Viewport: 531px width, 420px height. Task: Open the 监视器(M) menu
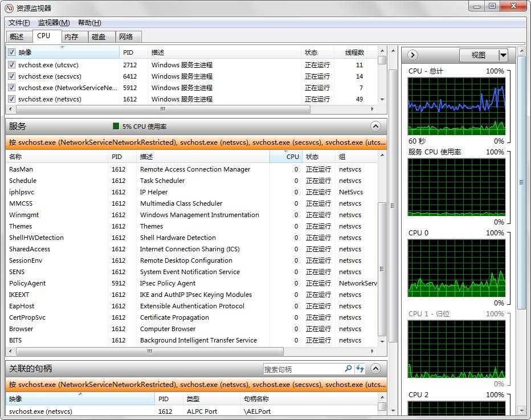point(54,23)
